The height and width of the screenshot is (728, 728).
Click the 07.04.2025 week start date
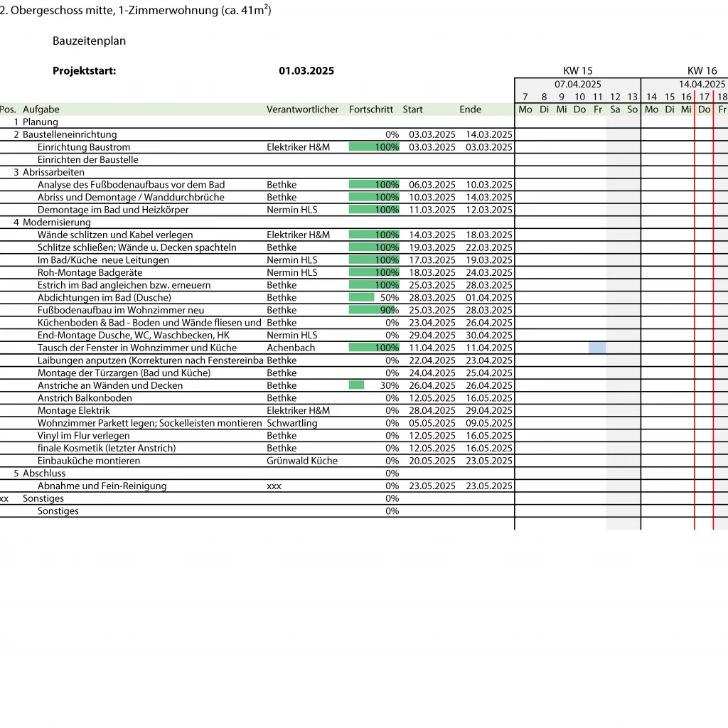pyautogui.click(x=577, y=84)
